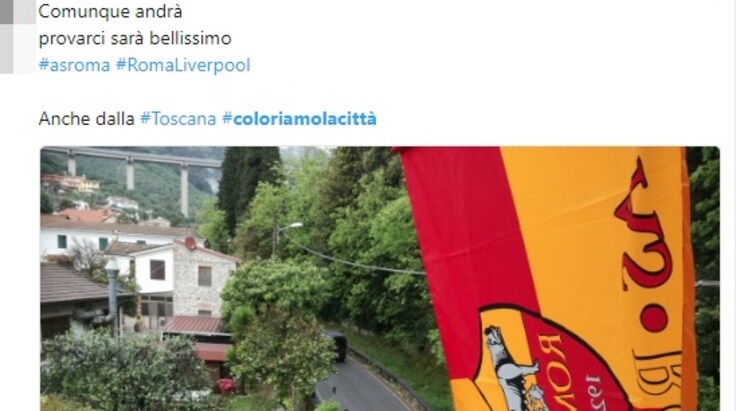Click the satellite dish on the house
Viewport: 736px width, 411px height.
[x=191, y=243]
